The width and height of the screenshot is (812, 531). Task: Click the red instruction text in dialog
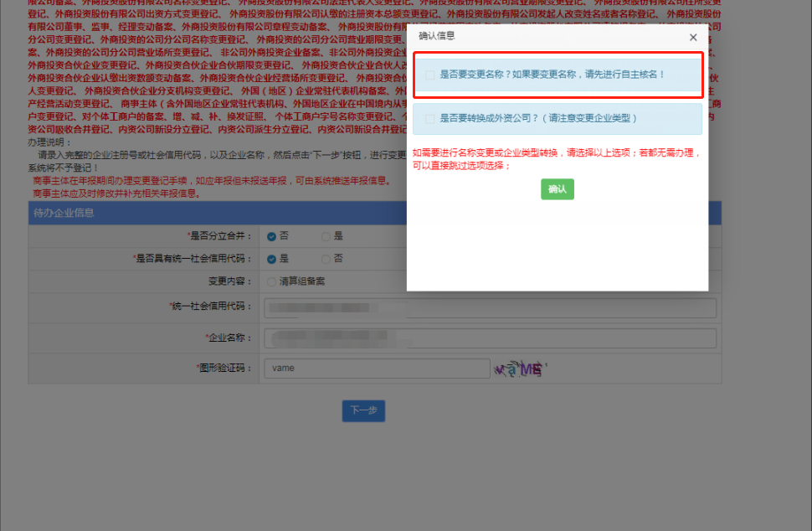[x=557, y=157]
